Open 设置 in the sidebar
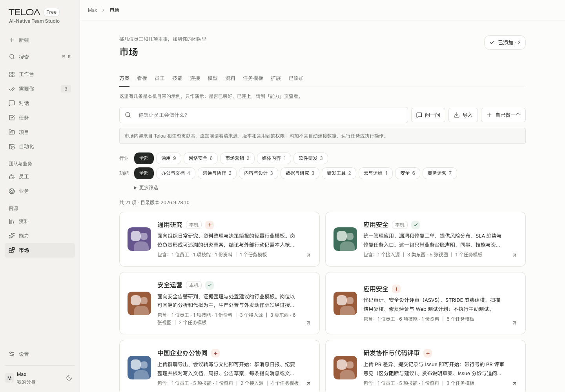 point(40,354)
